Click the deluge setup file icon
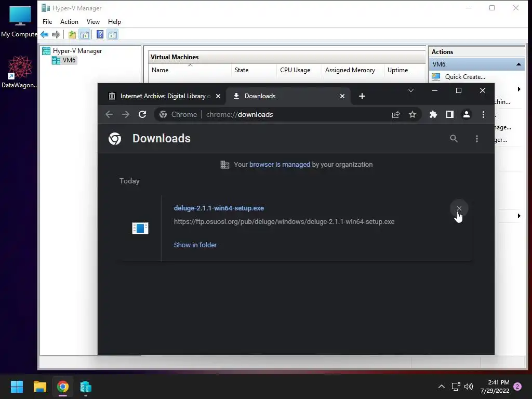532x399 pixels. click(140, 228)
